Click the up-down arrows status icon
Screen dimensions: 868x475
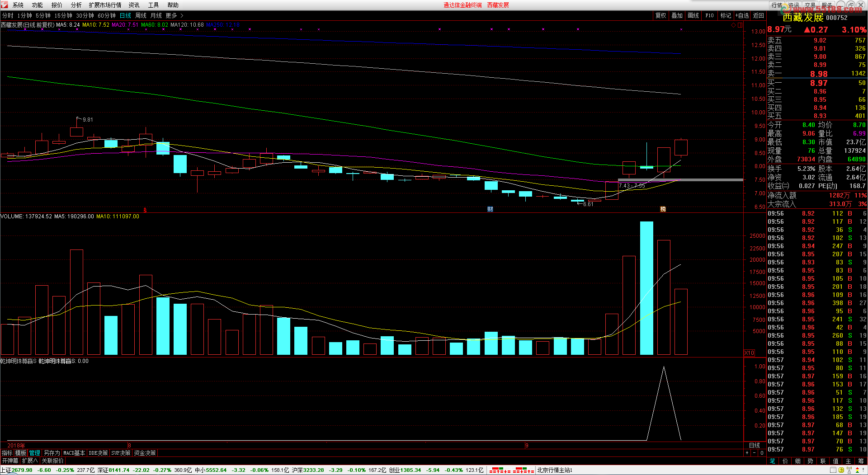tap(857, 470)
